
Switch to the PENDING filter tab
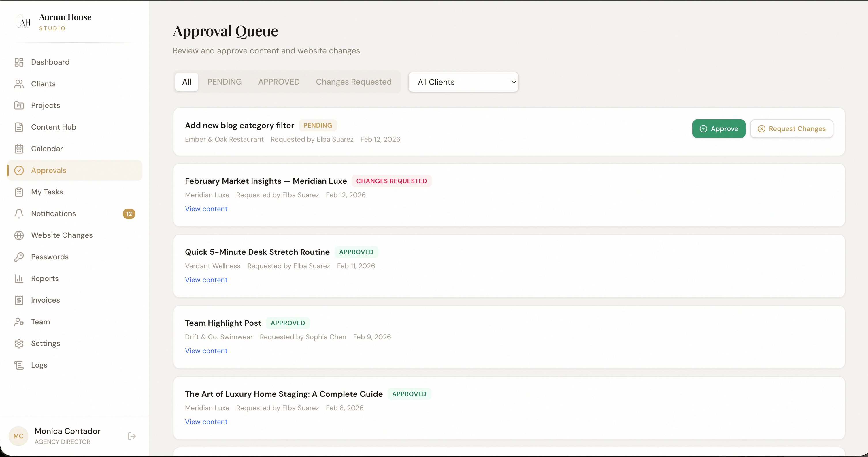pos(224,82)
